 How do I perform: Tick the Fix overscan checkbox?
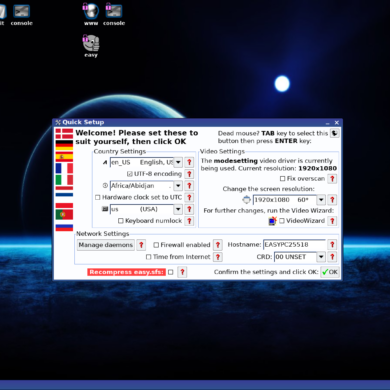pyautogui.click(x=282, y=179)
